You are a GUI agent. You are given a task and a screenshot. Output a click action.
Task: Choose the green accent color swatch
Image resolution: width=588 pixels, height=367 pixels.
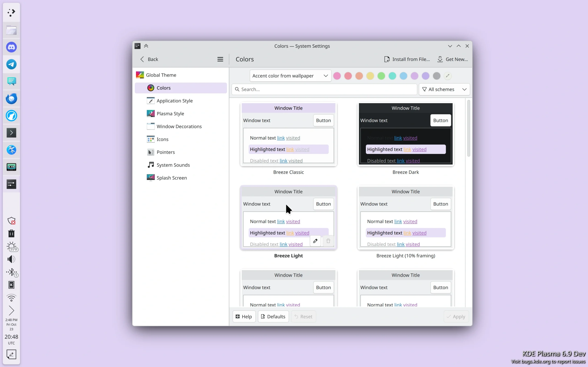click(x=381, y=76)
